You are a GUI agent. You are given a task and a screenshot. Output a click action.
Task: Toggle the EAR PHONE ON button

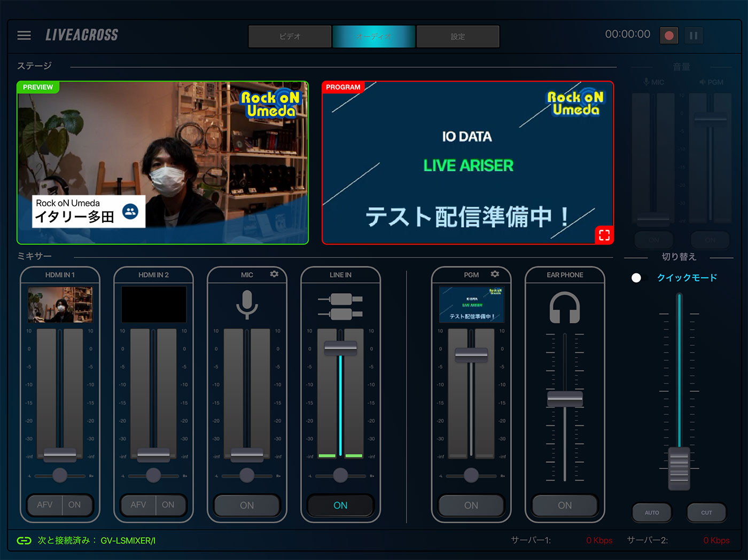pos(565,506)
